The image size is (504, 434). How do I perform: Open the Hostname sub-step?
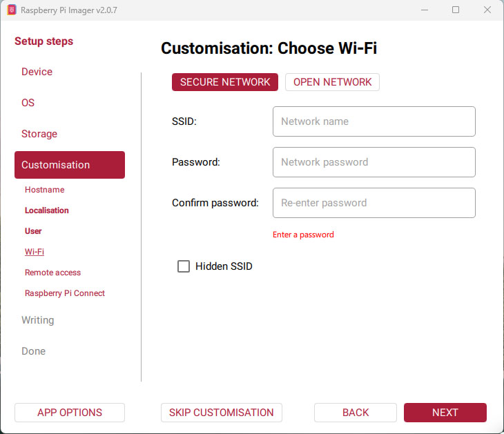45,190
